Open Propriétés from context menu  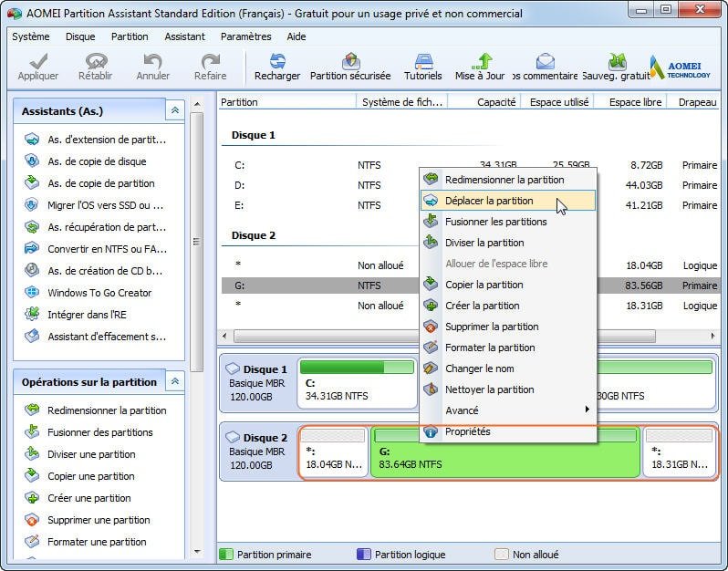508,431
